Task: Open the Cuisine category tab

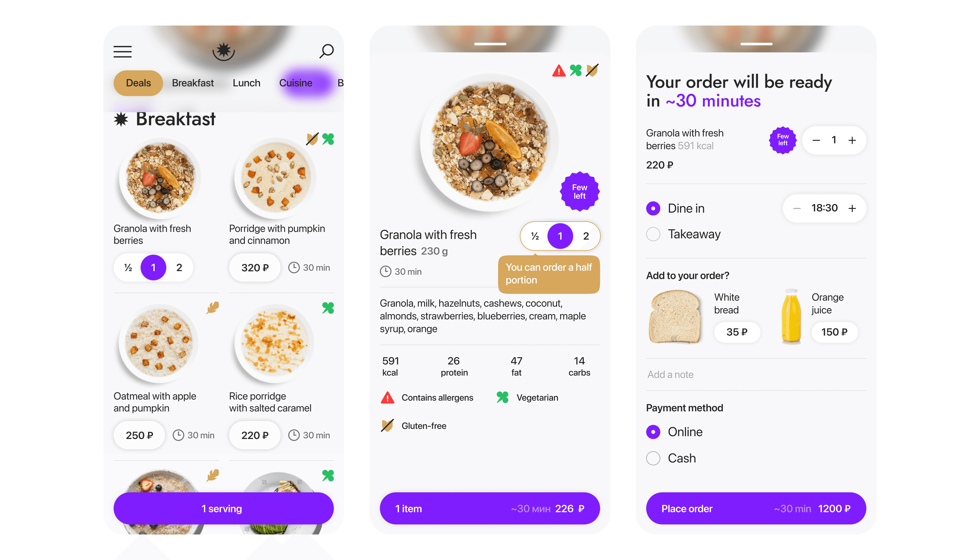Action: coord(295,83)
